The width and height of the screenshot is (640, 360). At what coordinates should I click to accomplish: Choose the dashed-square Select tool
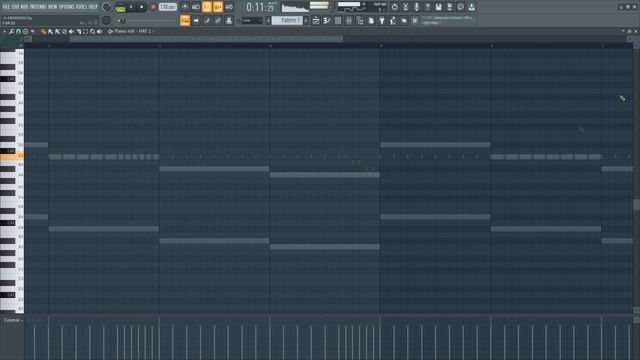pyautogui.click(x=85, y=31)
